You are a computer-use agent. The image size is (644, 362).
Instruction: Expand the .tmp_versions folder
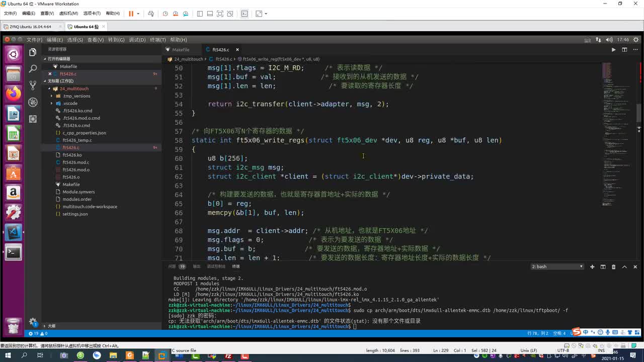76,96
